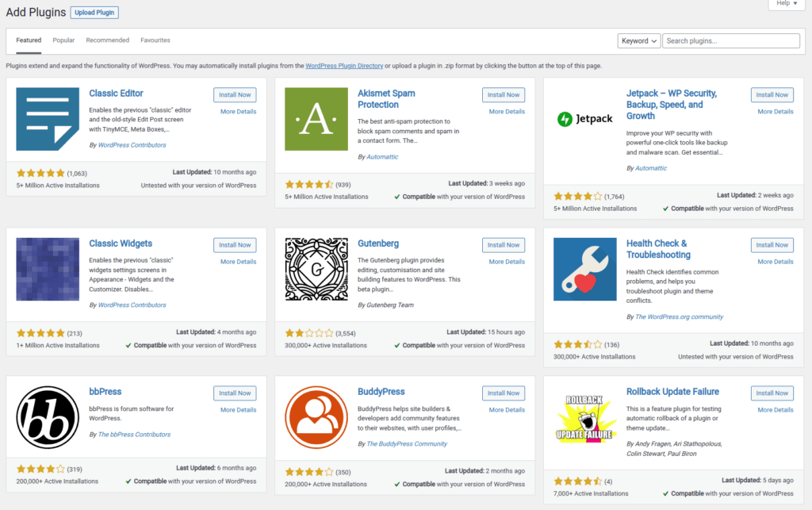Screen dimensions: 812x510
Task: Open The bbPress Contributors author link
Action: point(134,435)
